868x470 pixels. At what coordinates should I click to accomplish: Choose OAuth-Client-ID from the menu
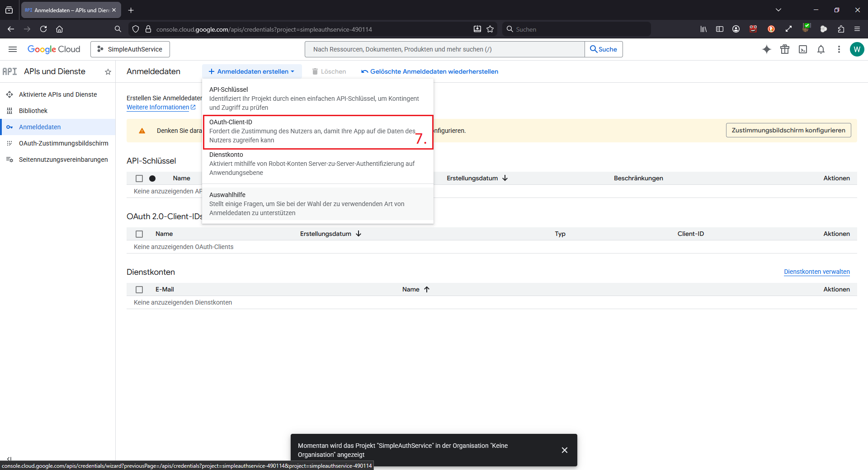tap(318, 131)
